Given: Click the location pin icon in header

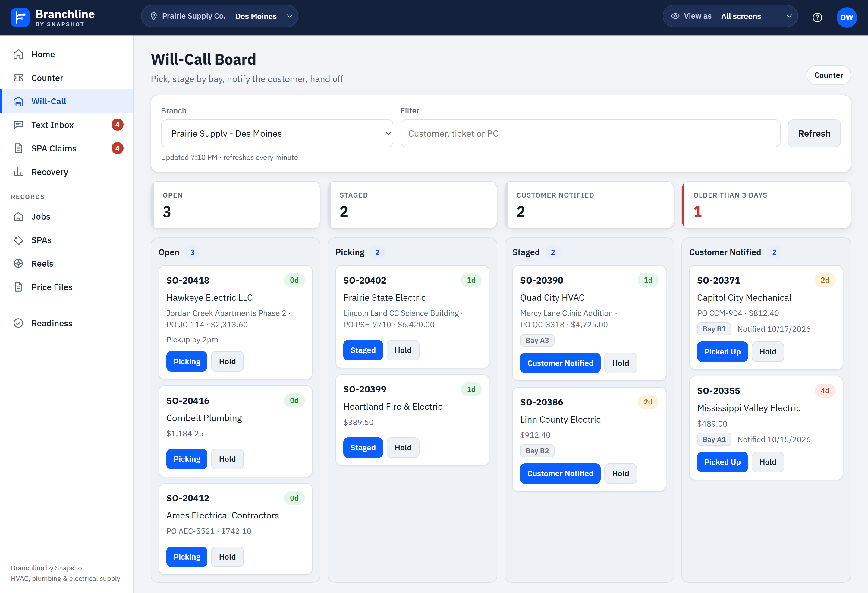Looking at the screenshot, I should point(153,16).
